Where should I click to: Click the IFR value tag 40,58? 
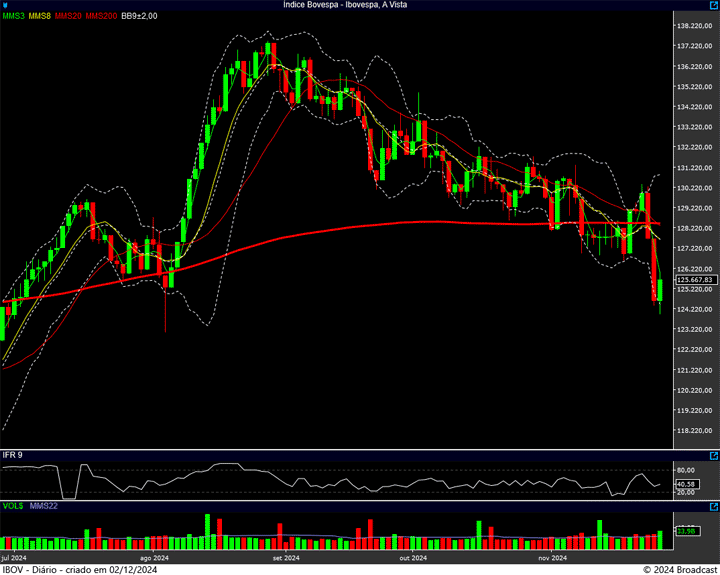[x=686, y=484]
